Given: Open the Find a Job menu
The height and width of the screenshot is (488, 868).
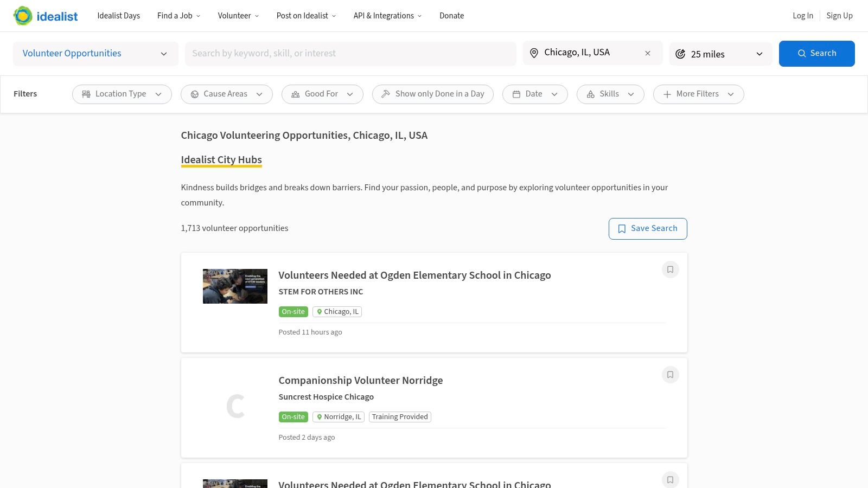Looking at the screenshot, I should coord(179,16).
